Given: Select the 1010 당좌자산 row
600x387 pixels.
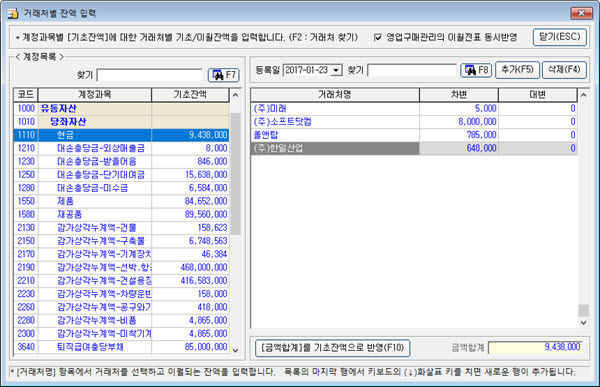Looking at the screenshot, I should pos(121,122).
